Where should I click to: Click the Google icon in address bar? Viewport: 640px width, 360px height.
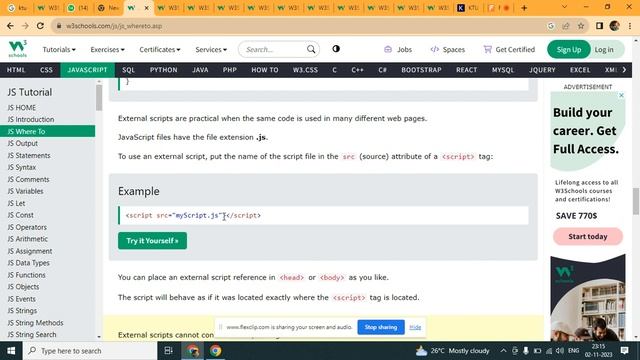[x=551, y=26]
